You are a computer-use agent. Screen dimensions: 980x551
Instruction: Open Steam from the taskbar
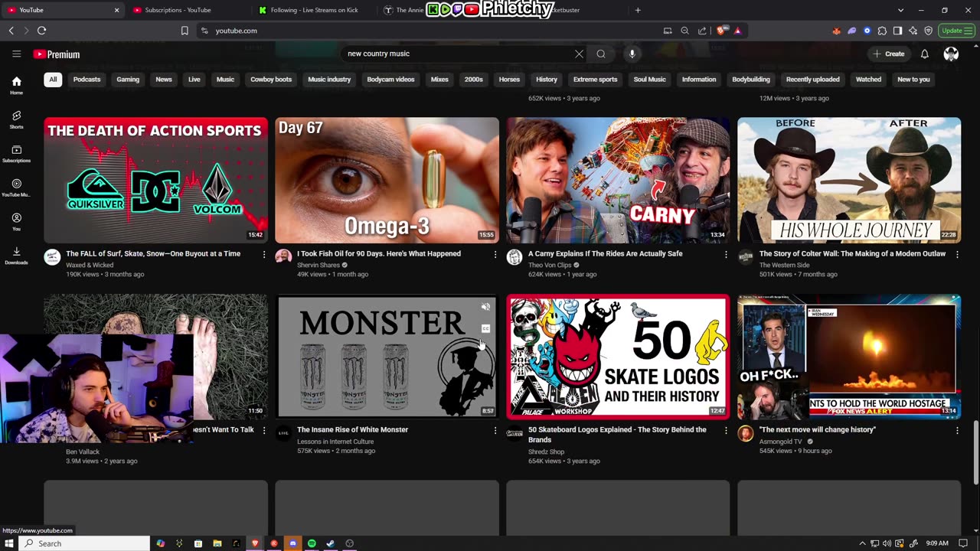(331, 543)
